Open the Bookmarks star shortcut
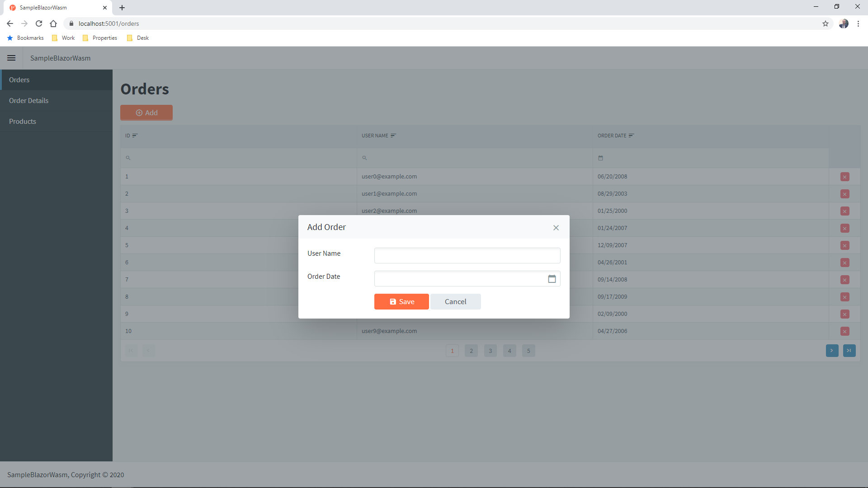Screen dimensions: 868x488 [25, 38]
